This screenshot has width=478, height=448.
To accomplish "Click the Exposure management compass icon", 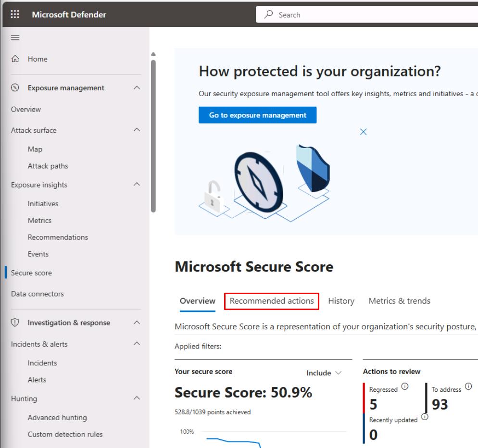I will (15, 88).
